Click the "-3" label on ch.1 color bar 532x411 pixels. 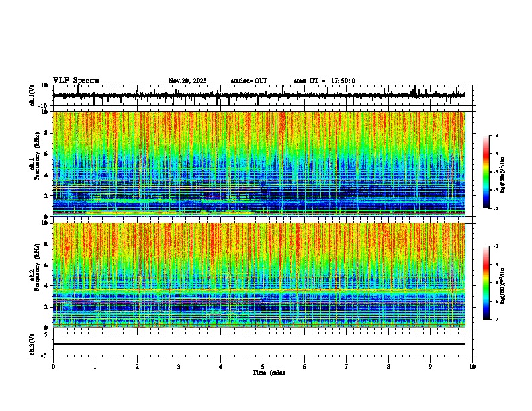click(x=495, y=135)
